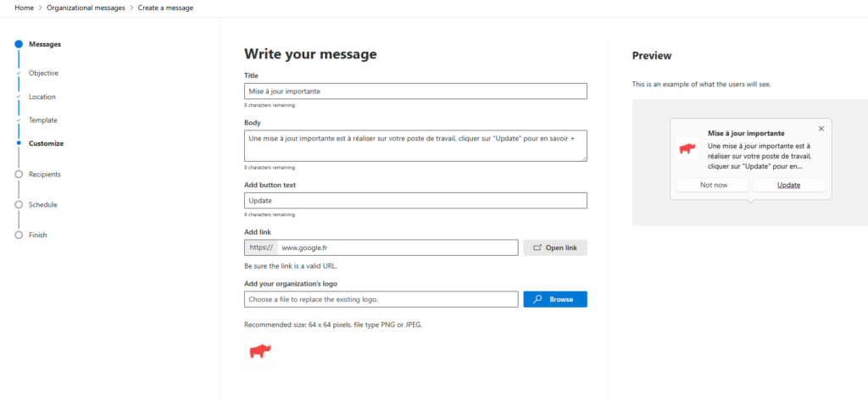Navigate to Home breadcrumb
The height and width of the screenshot is (400, 868).
pyautogui.click(x=25, y=8)
